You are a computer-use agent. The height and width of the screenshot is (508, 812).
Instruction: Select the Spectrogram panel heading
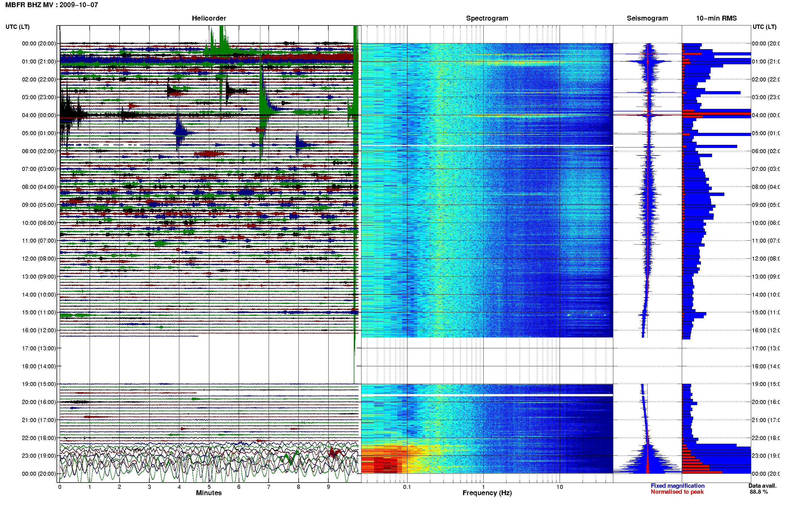pyautogui.click(x=487, y=18)
